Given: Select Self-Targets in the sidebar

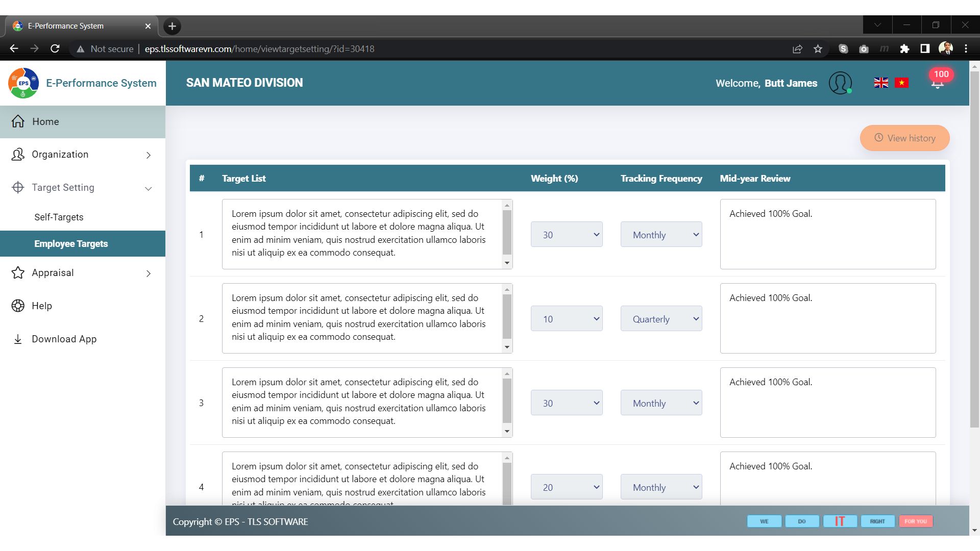Looking at the screenshot, I should click(x=59, y=217).
